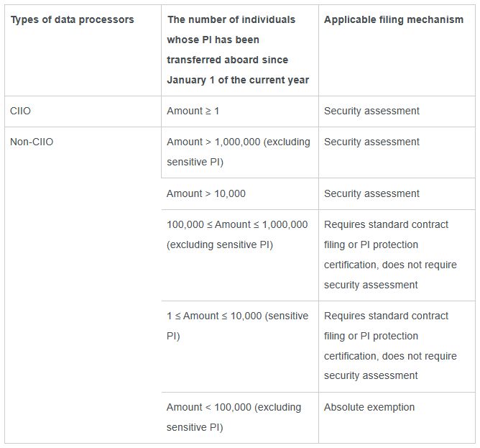Click 'January 1 of the current year' text
Image resolution: width=480 pixels, height=448 pixels.
coord(238,80)
